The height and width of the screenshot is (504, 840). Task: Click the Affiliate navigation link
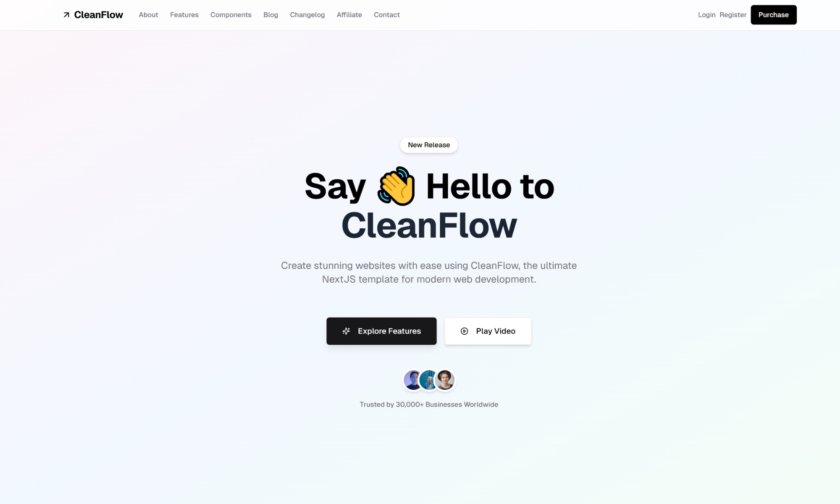[x=349, y=14]
